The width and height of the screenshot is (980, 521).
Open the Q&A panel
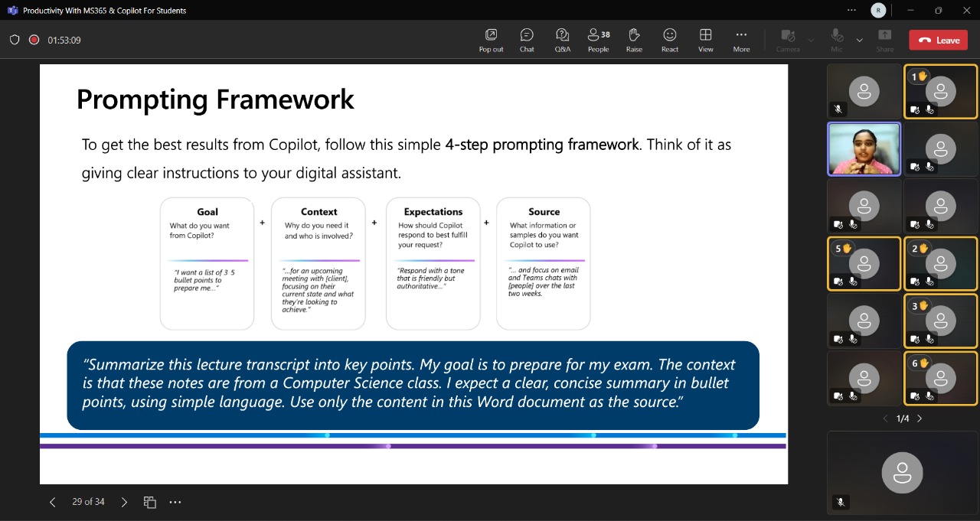click(x=562, y=40)
